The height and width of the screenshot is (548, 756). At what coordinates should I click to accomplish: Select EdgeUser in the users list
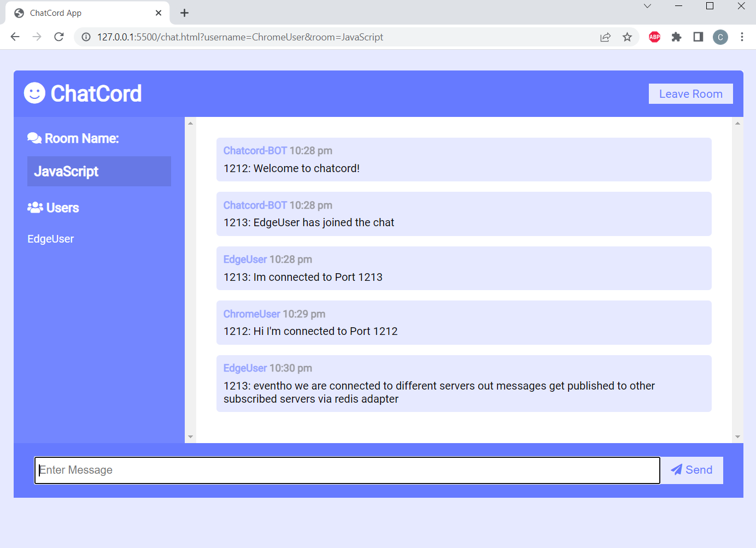pyautogui.click(x=51, y=239)
